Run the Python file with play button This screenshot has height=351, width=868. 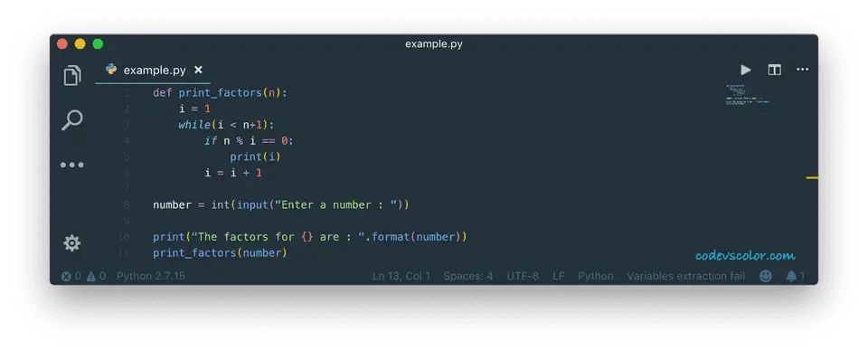(x=746, y=70)
